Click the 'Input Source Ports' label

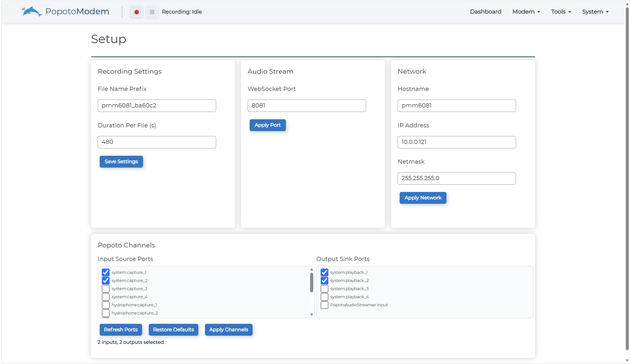coord(125,259)
